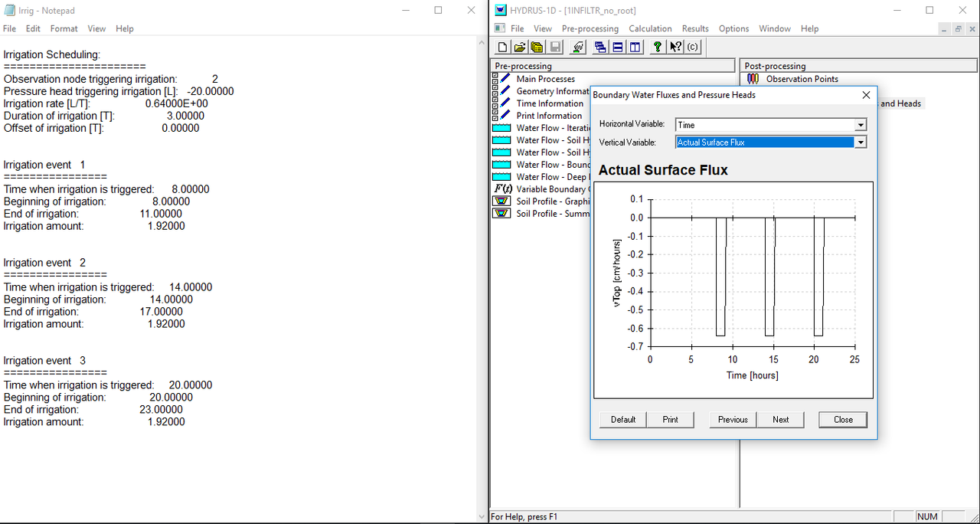Click the cyan icon of Water Flow - Iteration

tap(501, 128)
